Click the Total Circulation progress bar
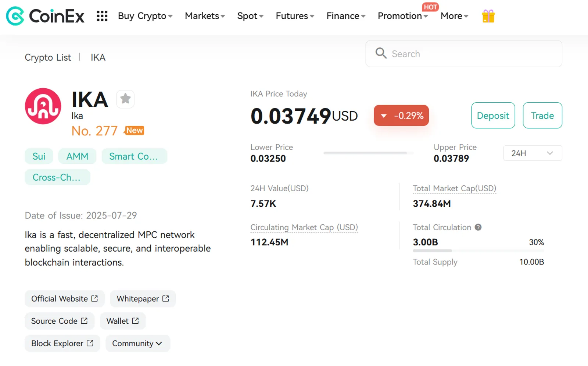Screen dimensions: 588x366 click(478, 250)
